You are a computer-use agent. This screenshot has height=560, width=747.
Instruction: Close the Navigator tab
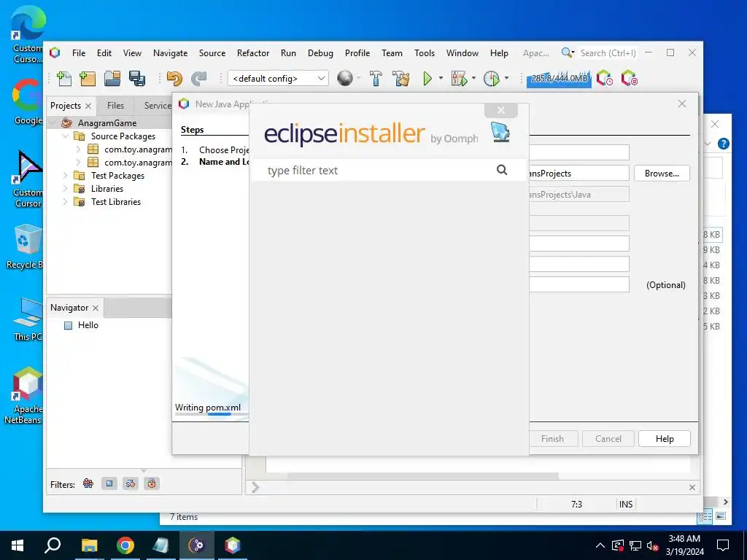coord(96,308)
